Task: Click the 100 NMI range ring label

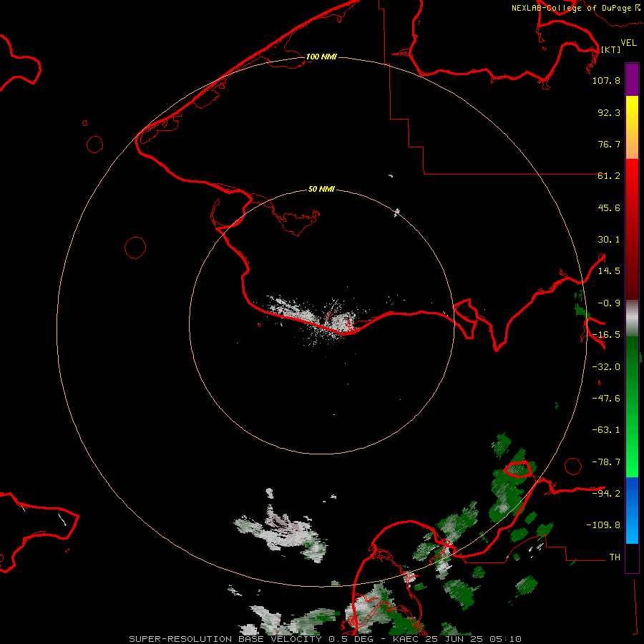Action: [x=321, y=57]
